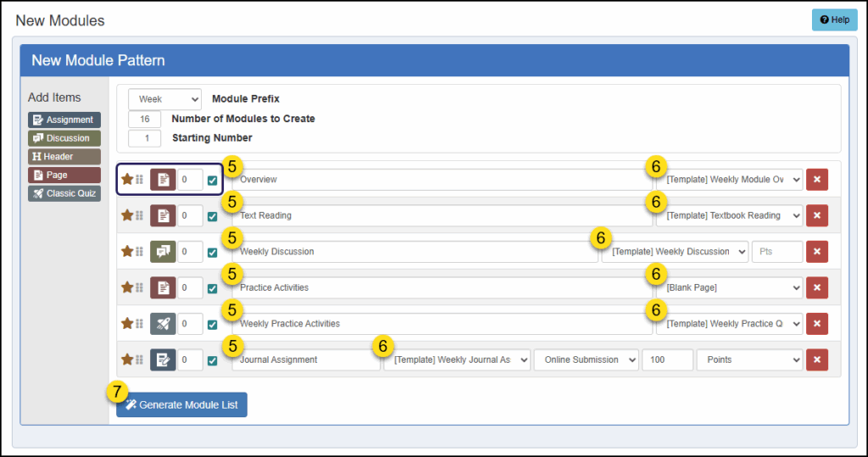Click the drag handle grip in the Practice Activities row
The height and width of the screenshot is (457, 868).
point(140,287)
